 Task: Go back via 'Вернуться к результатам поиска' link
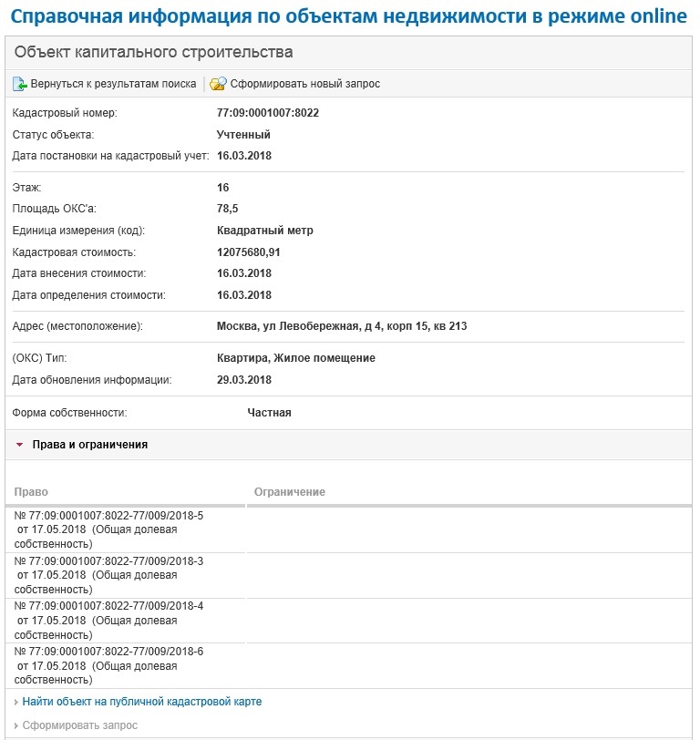point(113,84)
